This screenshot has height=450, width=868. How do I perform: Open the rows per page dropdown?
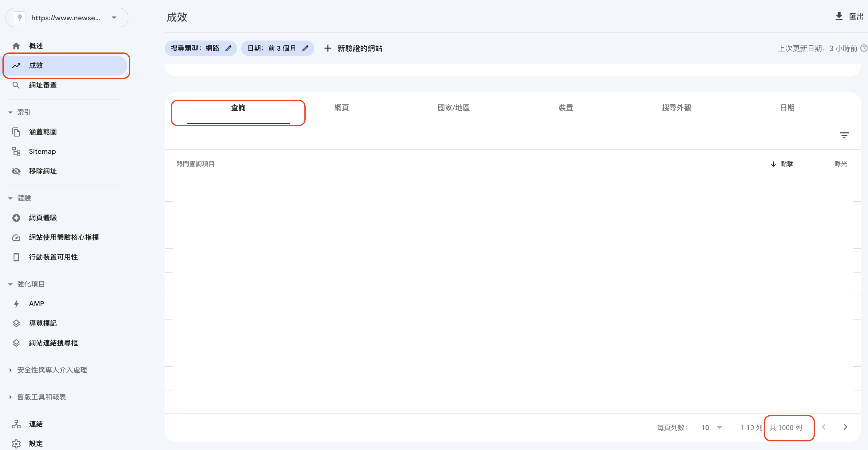point(719,427)
